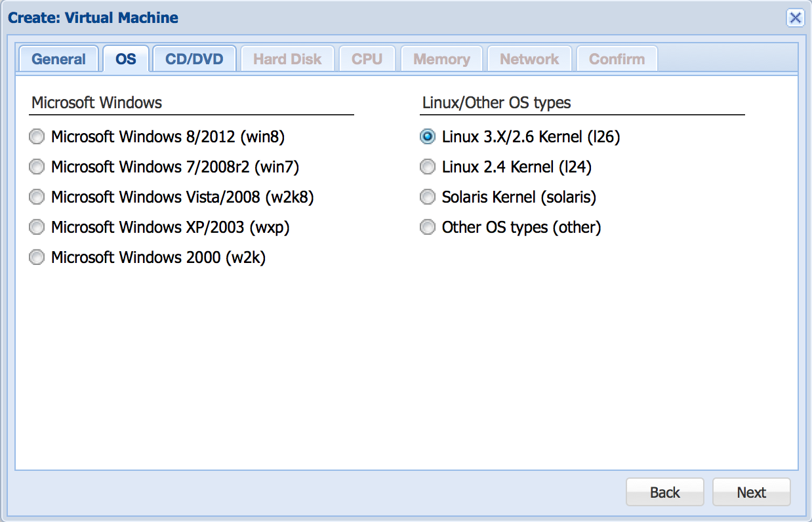Select Microsoft Windows XP/2003 (wxp)
This screenshot has height=522, width=812.
[x=37, y=228]
